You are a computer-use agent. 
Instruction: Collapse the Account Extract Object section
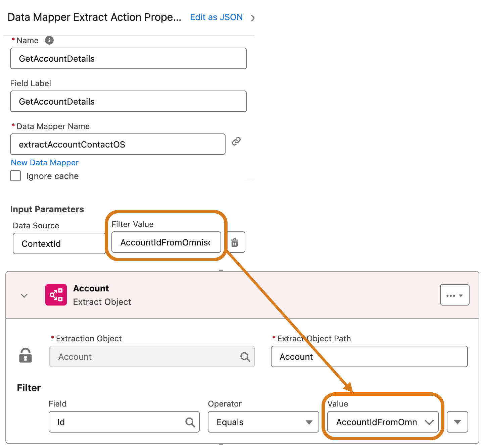point(24,295)
